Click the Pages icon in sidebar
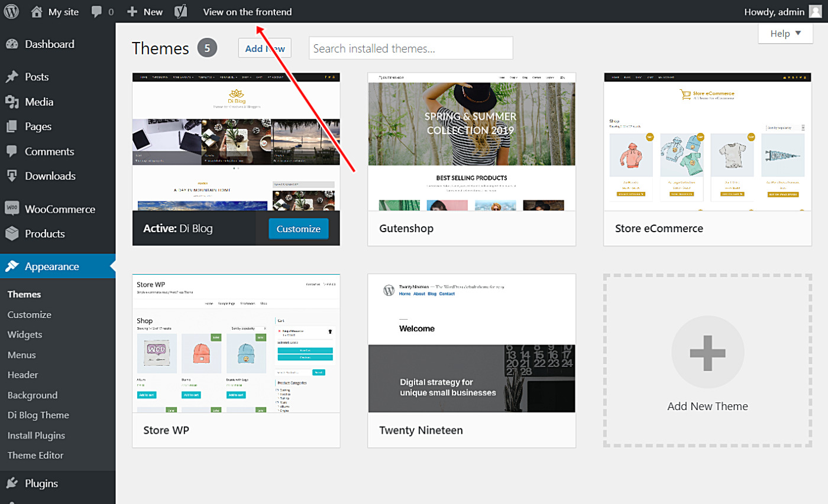This screenshot has height=504, width=828. pos(12,126)
